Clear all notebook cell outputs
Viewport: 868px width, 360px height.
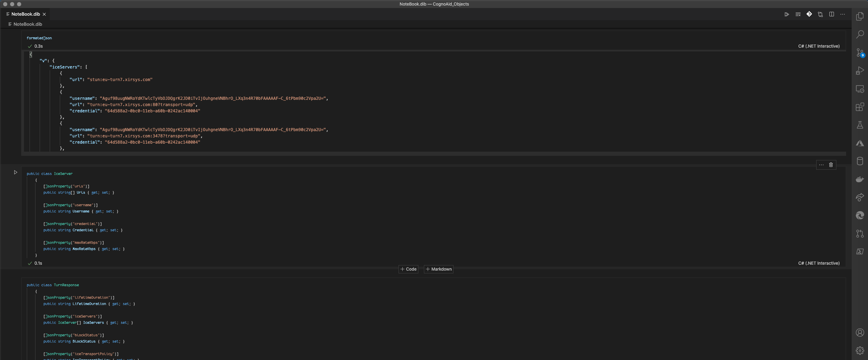click(x=798, y=14)
